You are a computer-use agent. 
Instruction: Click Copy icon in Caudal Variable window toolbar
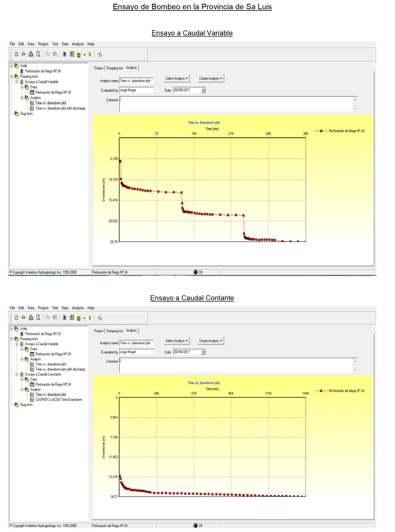pos(48,54)
